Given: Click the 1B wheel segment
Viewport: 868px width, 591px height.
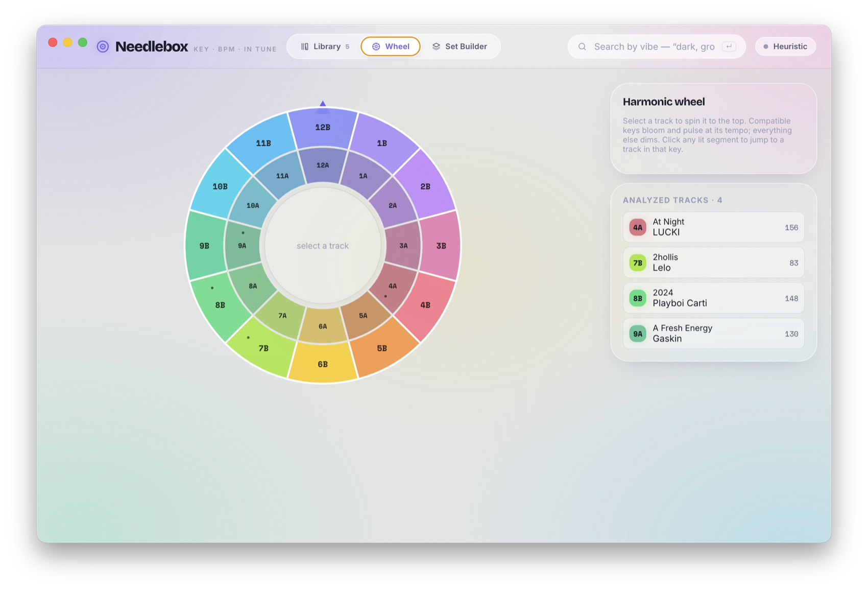Looking at the screenshot, I should click(x=382, y=143).
